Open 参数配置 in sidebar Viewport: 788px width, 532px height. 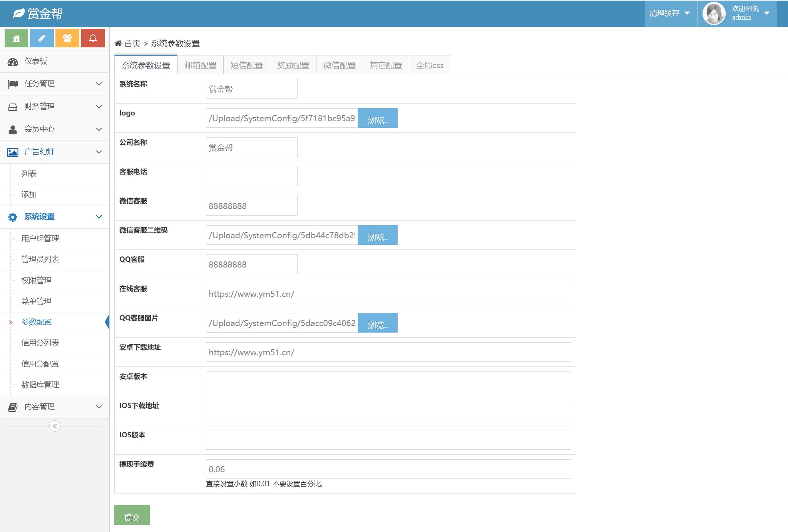tap(55, 322)
